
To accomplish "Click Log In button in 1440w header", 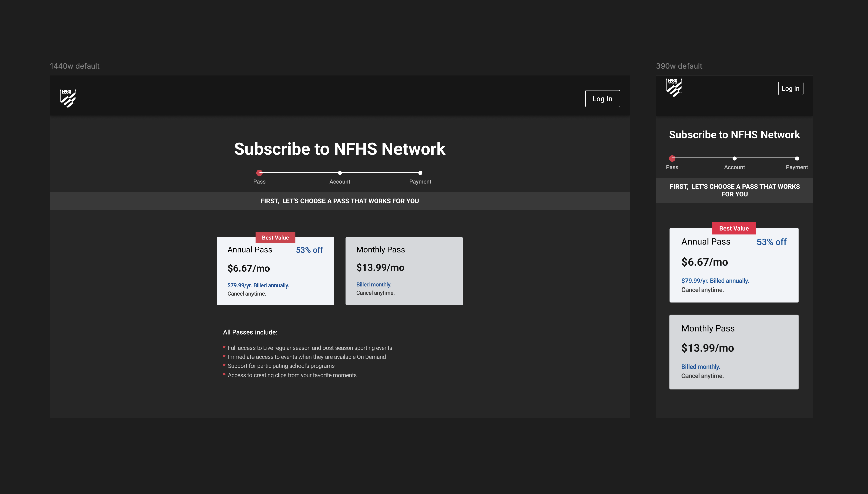I will [602, 99].
